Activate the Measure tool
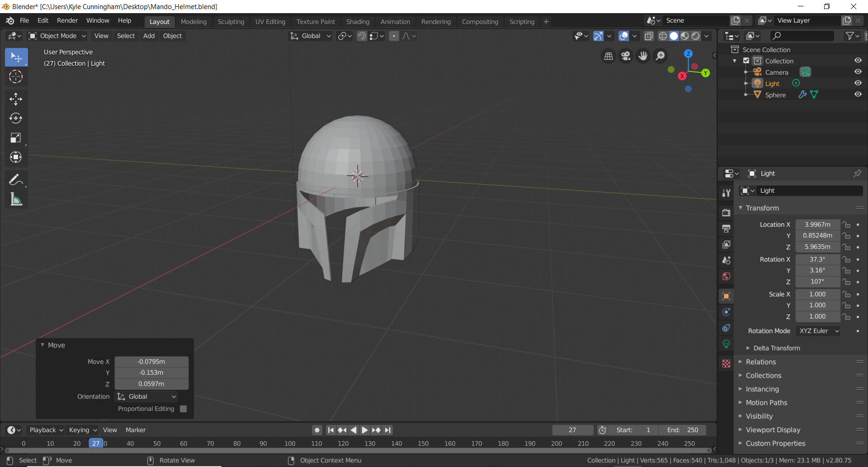 (x=16, y=199)
